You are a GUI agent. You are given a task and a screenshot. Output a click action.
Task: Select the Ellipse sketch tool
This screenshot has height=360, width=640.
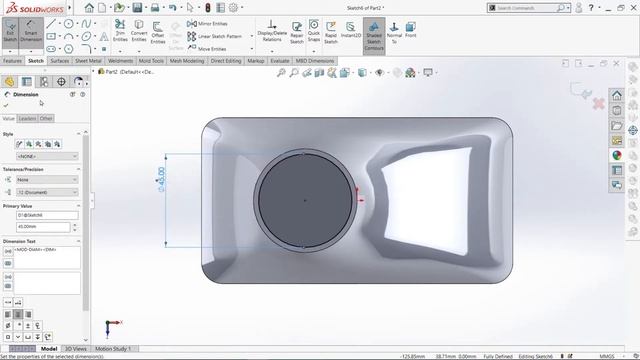(86, 36)
